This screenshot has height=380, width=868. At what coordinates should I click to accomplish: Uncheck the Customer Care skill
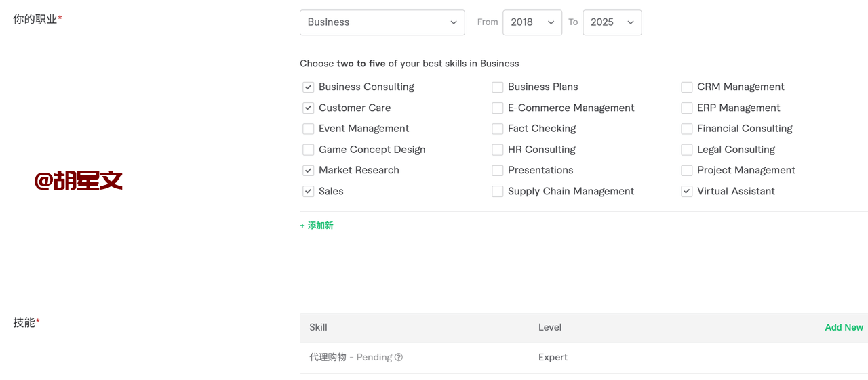tap(309, 108)
